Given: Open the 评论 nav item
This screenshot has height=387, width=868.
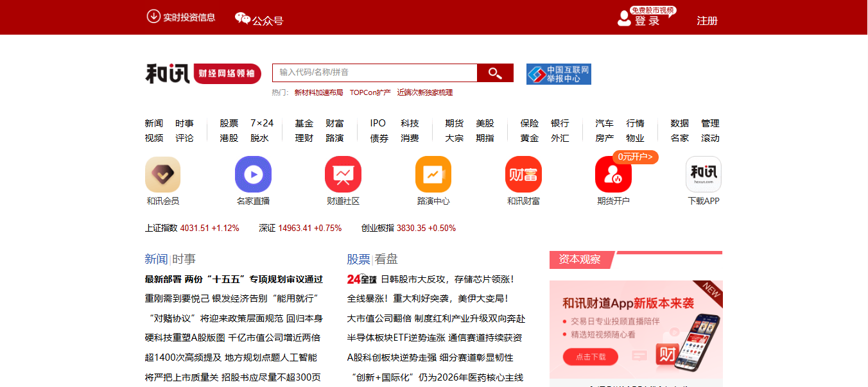Looking at the screenshot, I should 184,138.
